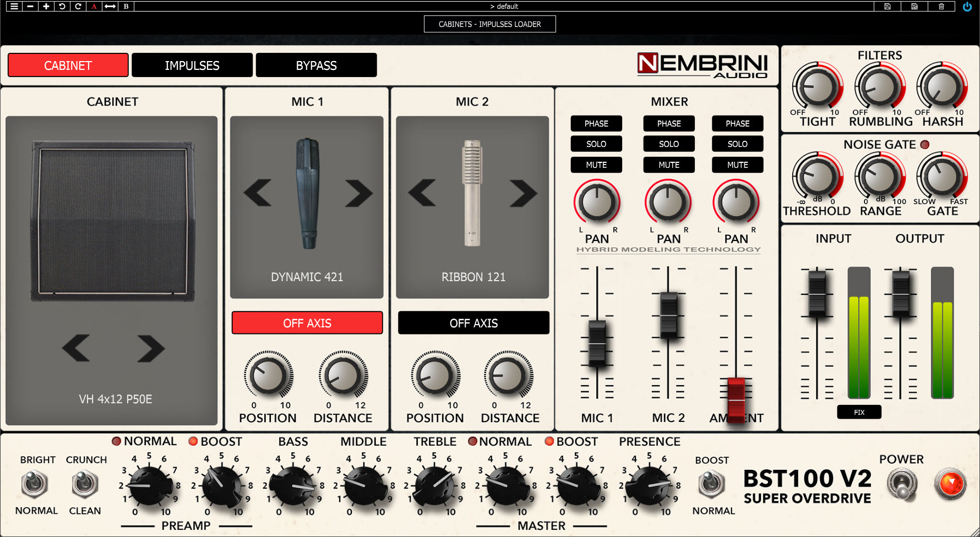Viewport: 980px width, 537px height.
Task: Click the Mic 1 Position knob
Action: click(268, 375)
